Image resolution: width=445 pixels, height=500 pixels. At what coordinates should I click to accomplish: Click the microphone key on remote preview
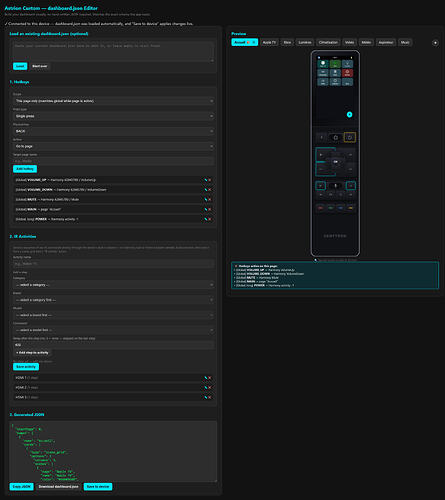click(336, 186)
